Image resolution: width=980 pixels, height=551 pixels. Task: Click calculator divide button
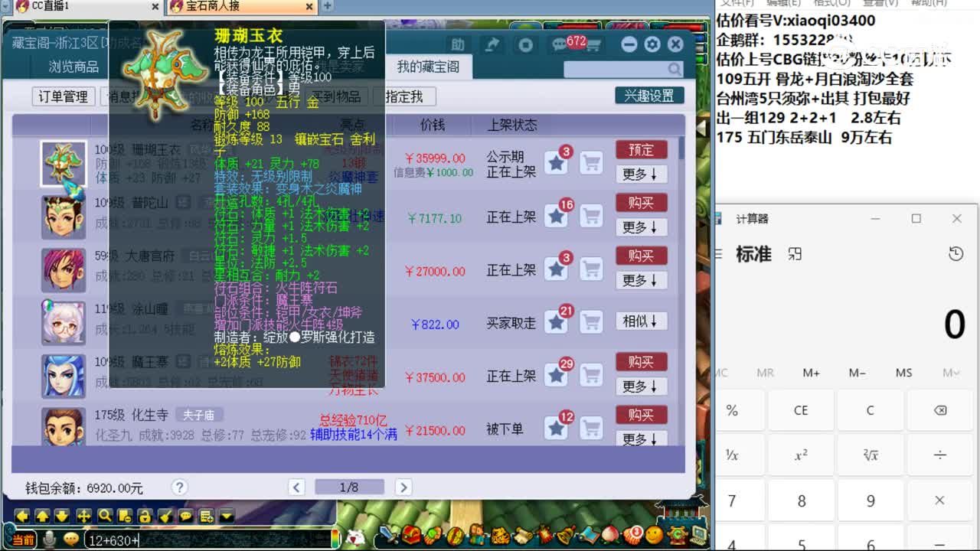939,455
